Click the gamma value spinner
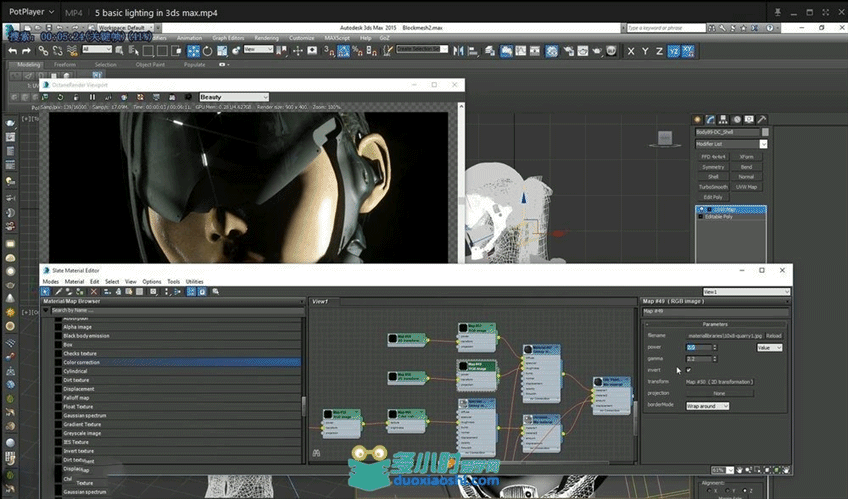Image resolution: width=848 pixels, height=499 pixels. click(x=715, y=359)
